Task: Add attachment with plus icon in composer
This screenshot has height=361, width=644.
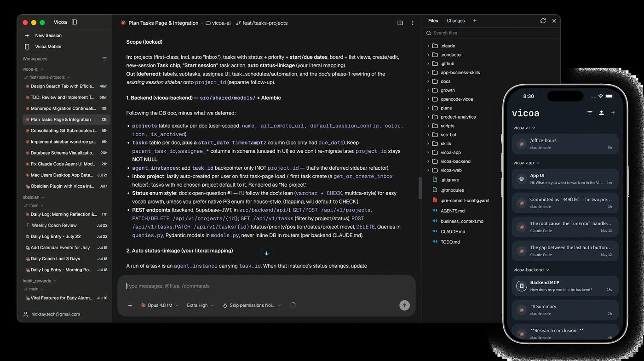Action: [x=130, y=305]
